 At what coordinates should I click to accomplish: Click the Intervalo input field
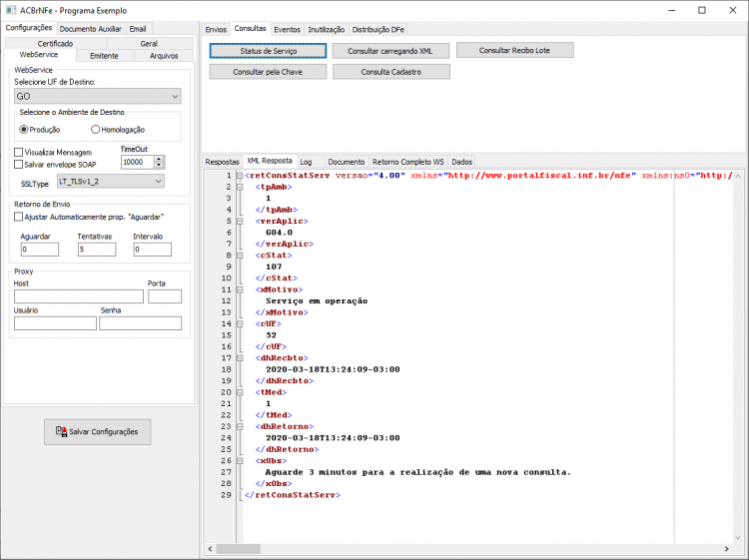point(153,250)
